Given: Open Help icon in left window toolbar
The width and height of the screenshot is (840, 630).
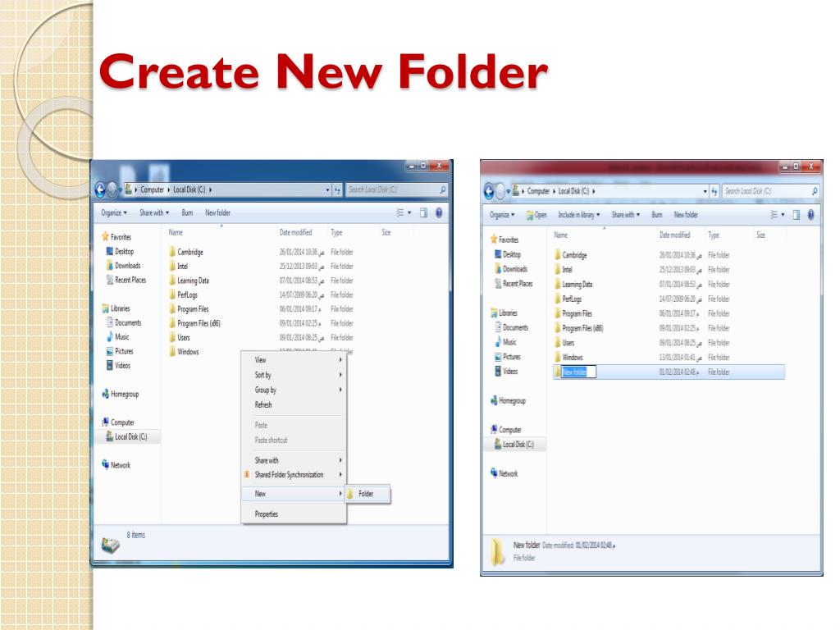Looking at the screenshot, I should [x=439, y=212].
